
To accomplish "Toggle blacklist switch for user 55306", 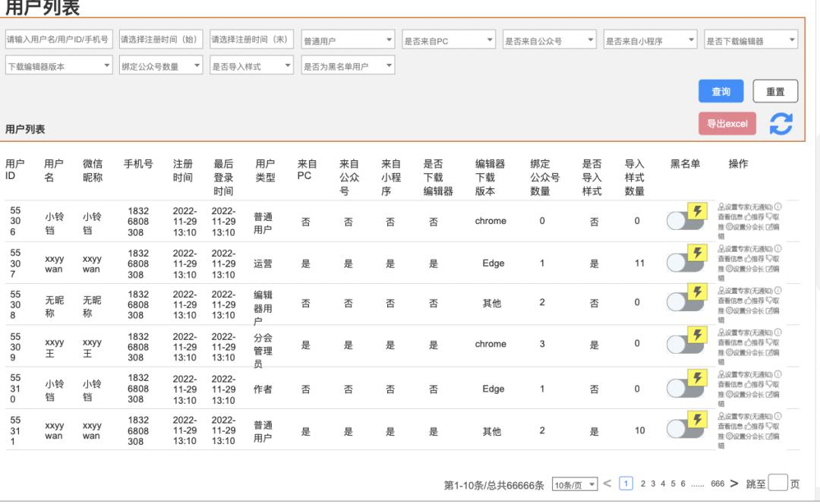I will (x=680, y=221).
